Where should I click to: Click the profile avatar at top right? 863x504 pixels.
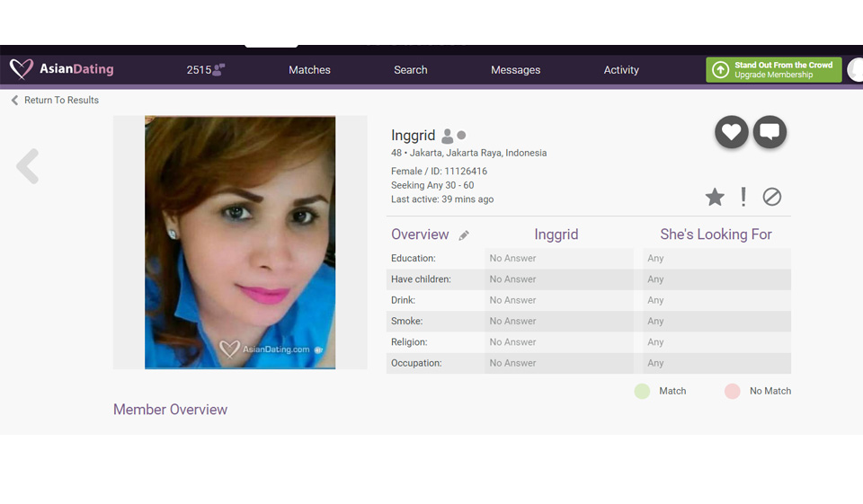(856, 70)
